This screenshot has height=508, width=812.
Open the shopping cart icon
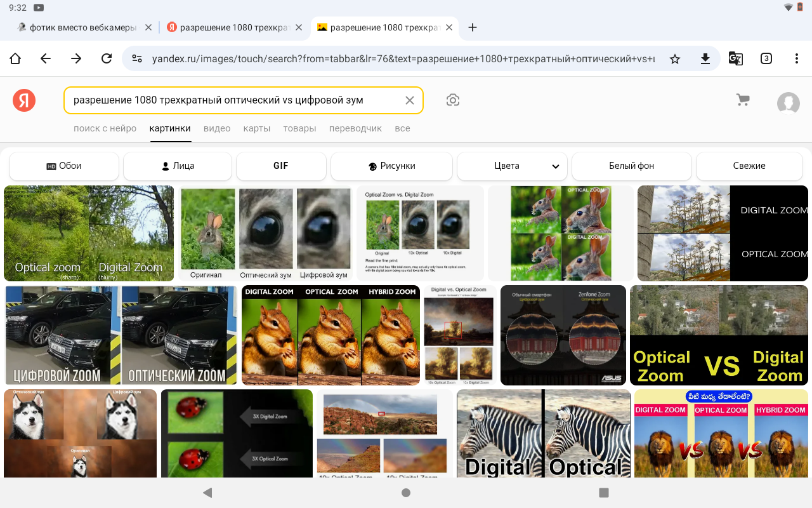tap(742, 100)
